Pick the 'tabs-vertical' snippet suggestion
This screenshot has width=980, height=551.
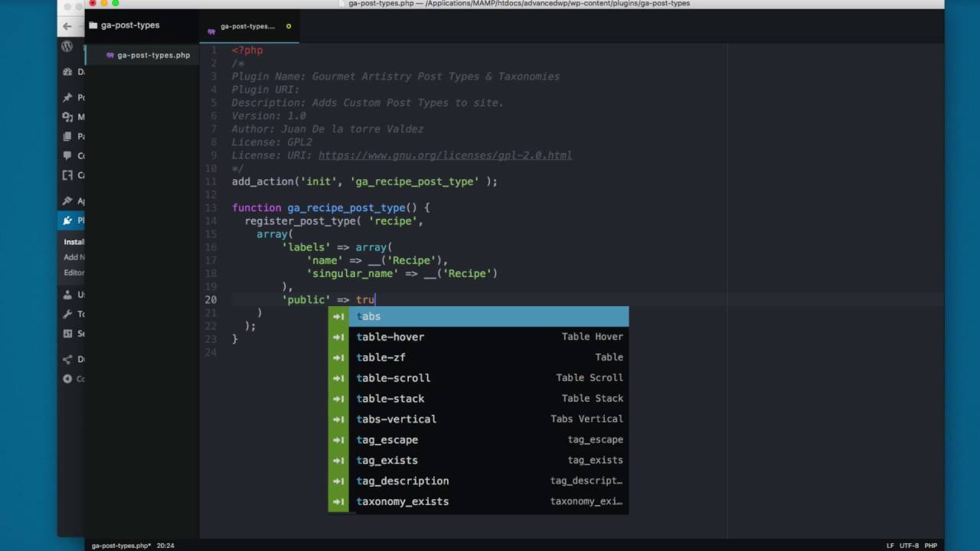point(479,419)
